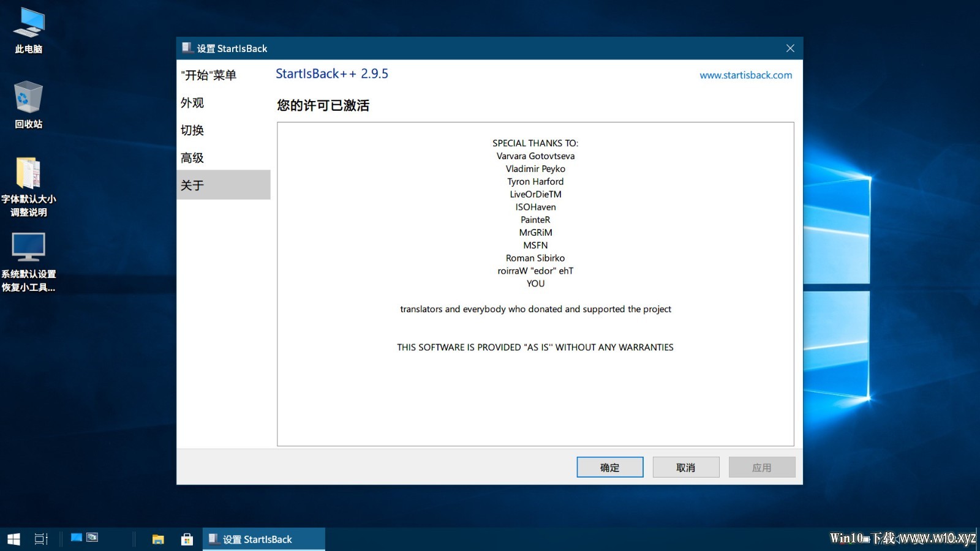Click the 应用 apply button
This screenshot has width=980, height=551.
point(762,467)
